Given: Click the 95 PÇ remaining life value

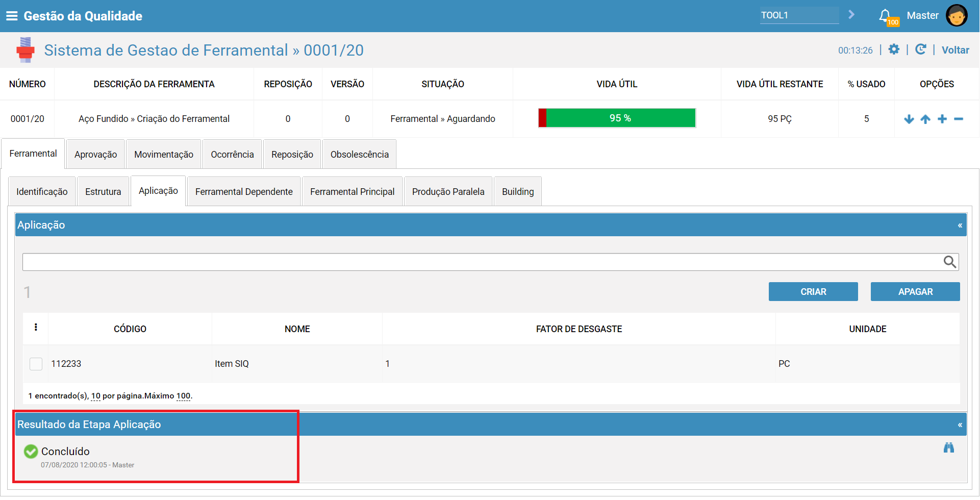Looking at the screenshot, I should [x=780, y=119].
